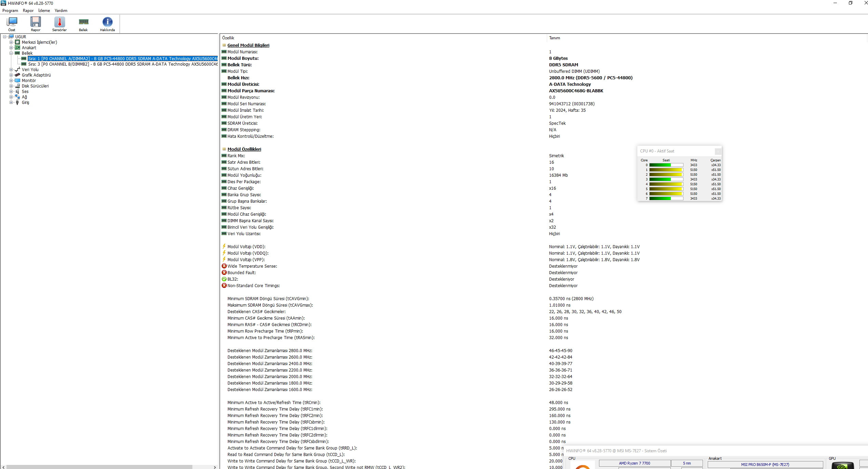Select the Ses speaker icon
Screen dimensions: 868x469
coord(17,91)
